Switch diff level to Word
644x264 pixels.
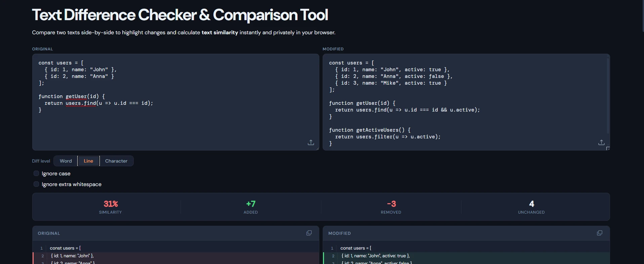tap(66, 161)
